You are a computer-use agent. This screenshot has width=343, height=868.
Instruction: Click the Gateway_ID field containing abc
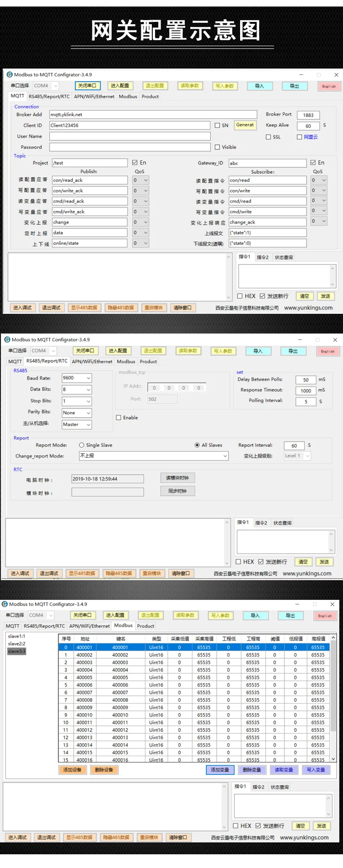(268, 163)
